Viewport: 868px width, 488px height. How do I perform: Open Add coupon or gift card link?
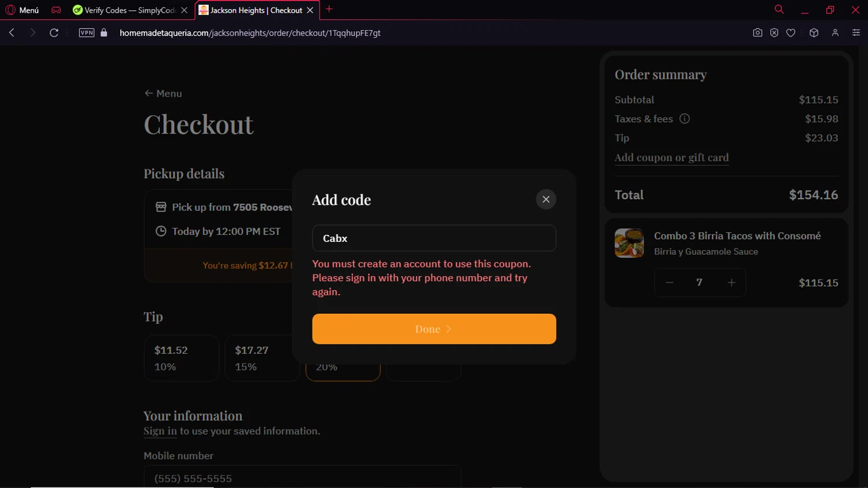pyautogui.click(x=671, y=157)
